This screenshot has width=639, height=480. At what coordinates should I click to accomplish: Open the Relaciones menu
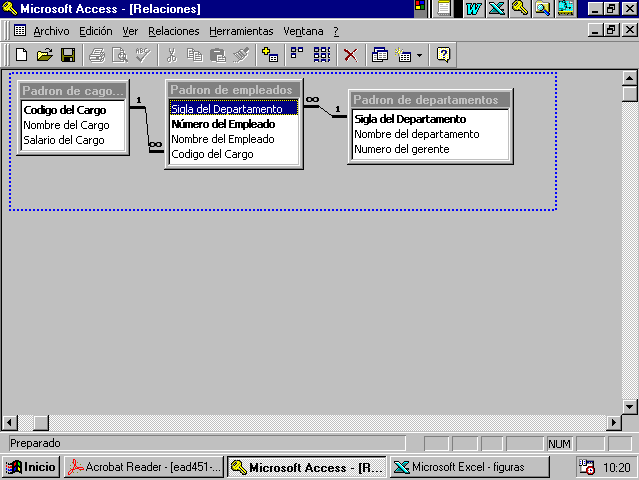174,31
